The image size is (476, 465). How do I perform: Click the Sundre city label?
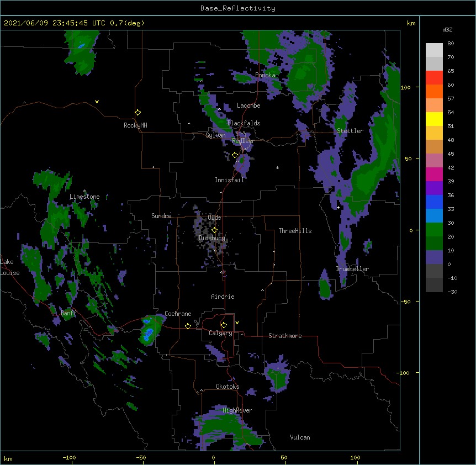[x=161, y=216]
